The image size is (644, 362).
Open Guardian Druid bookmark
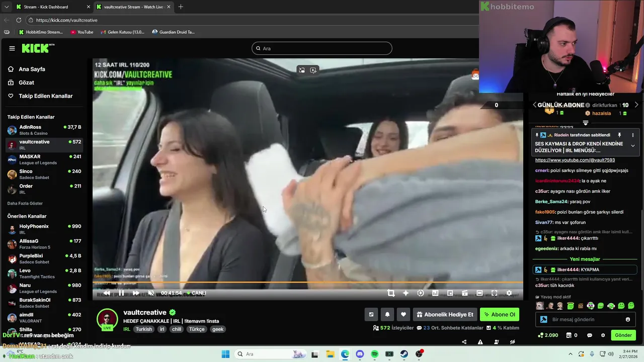coord(174,32)
